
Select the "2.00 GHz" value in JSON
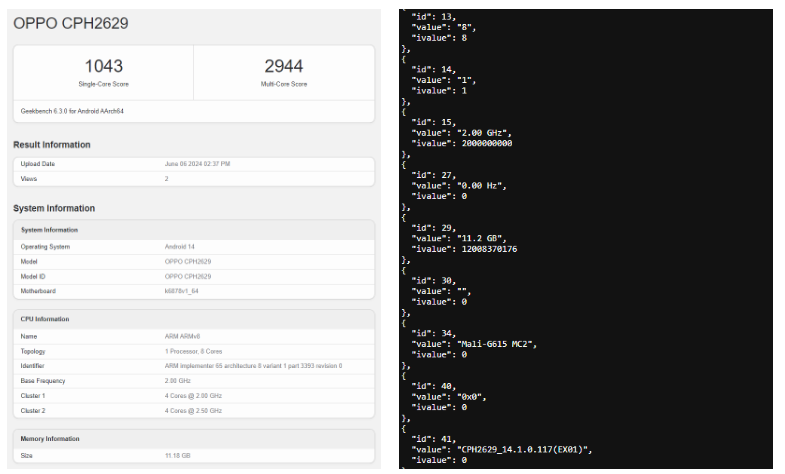point(482,133)
